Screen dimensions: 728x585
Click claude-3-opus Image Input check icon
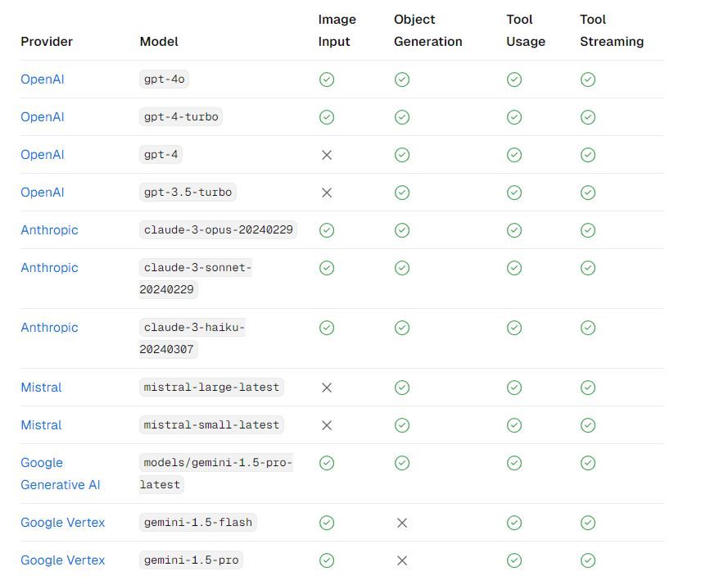coord(327,230)
